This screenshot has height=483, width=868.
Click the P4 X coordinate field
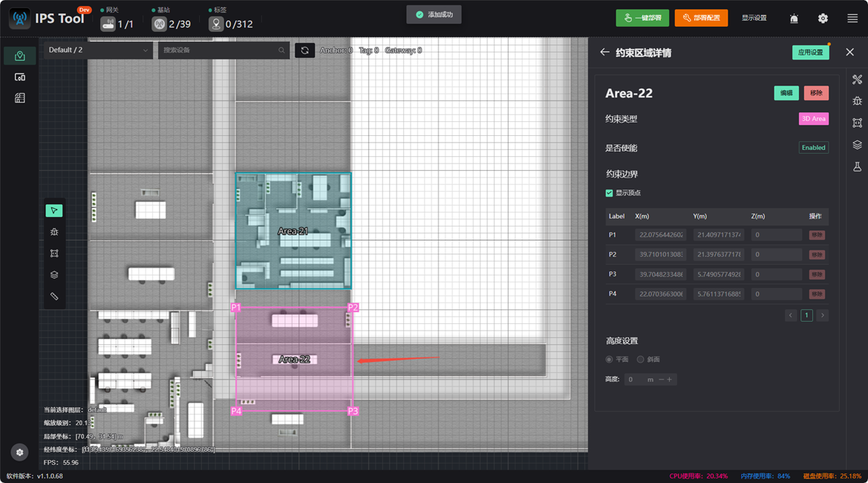pyautogui.click(x=661, y=294)
